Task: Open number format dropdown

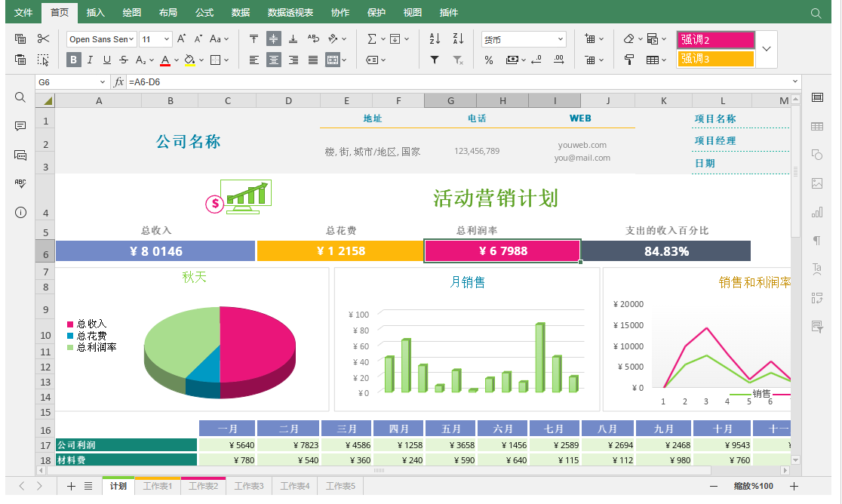Action: (561, 39)
